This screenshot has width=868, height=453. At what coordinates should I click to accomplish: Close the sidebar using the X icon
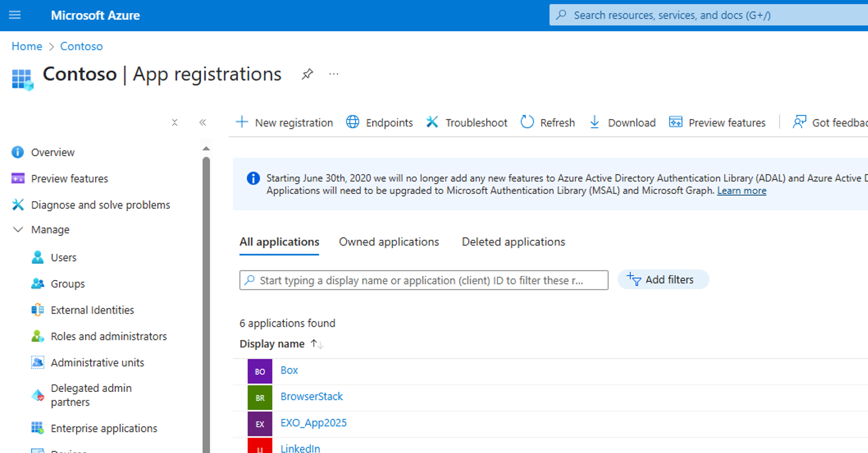[x=175, y=123]
